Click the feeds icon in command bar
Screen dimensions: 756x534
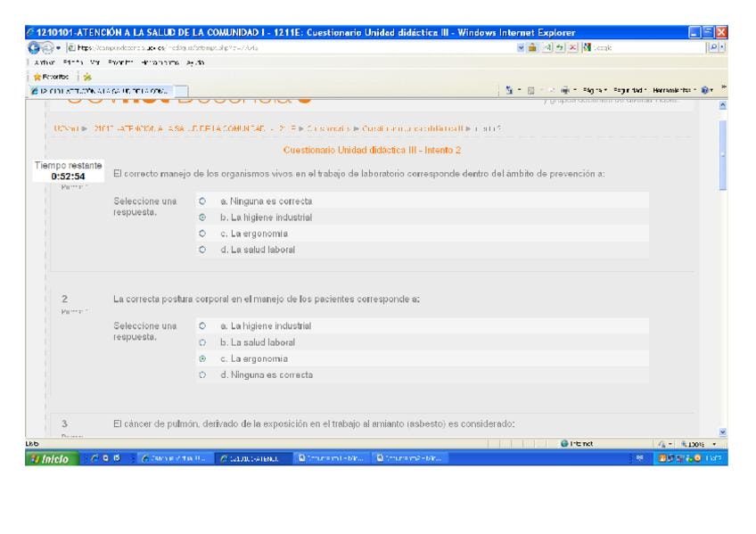530,90
